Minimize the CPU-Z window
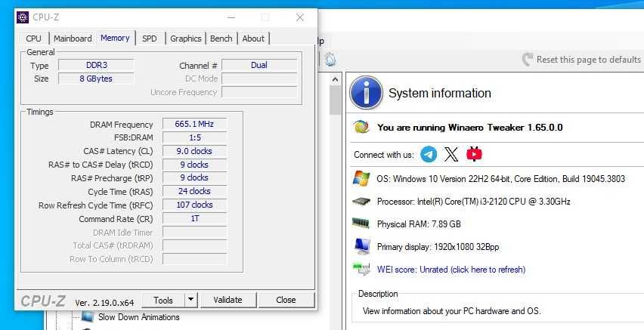This screenshot has height=330, width=644. click(231, 17)
